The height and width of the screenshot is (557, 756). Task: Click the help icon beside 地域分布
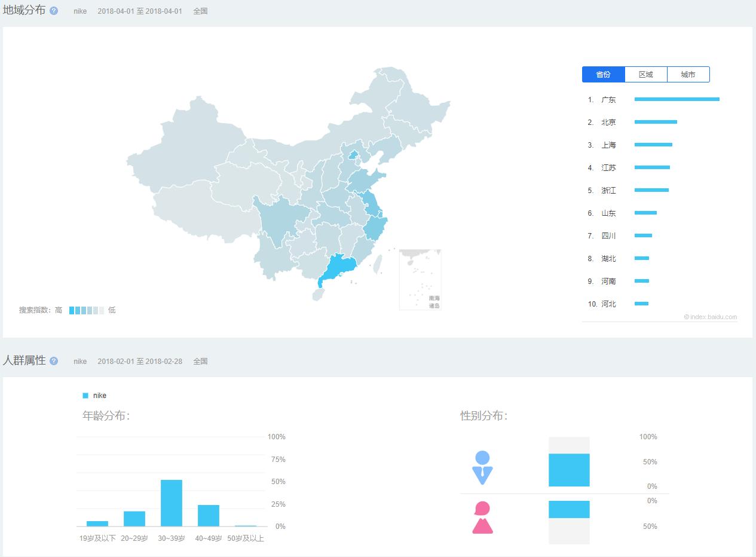(x=53, y=10)
